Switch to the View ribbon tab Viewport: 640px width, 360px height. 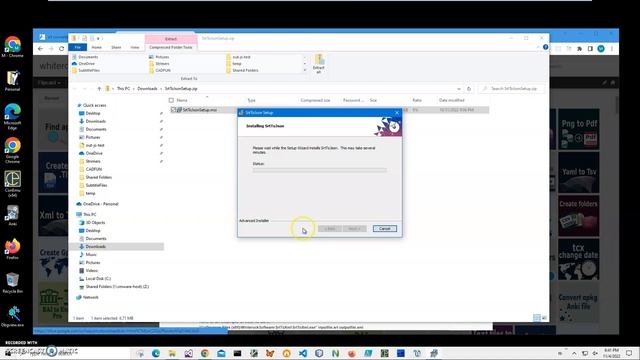[x=135, y=47]
